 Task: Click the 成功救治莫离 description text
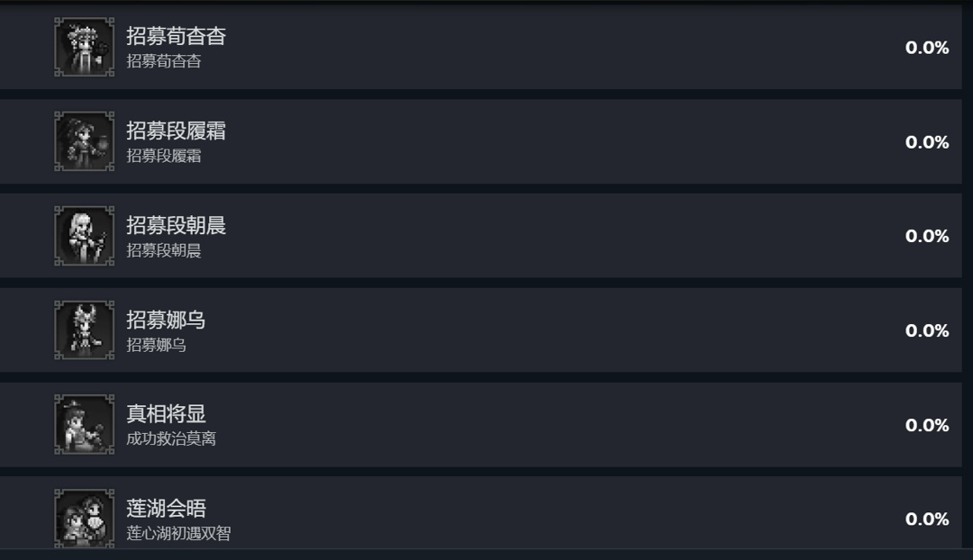tap(166, 441)
